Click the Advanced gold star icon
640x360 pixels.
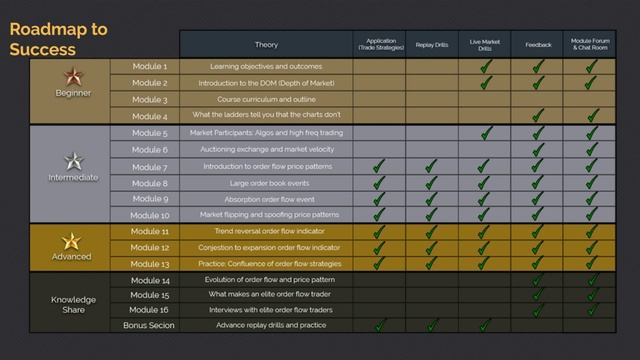click(71, 241)
